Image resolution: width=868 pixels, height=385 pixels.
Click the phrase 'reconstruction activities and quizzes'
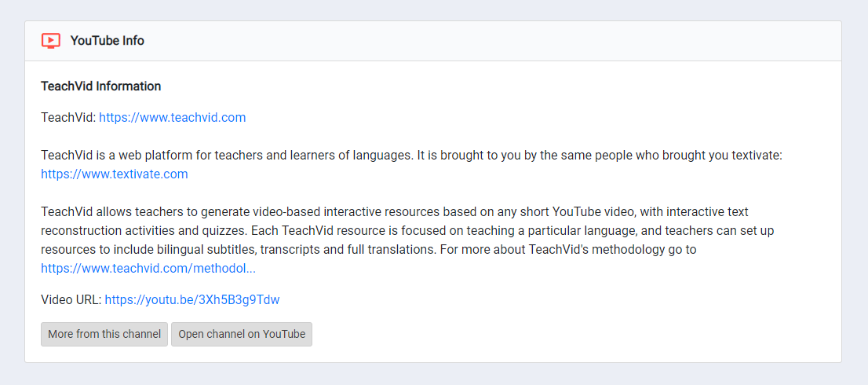(141, 231)
